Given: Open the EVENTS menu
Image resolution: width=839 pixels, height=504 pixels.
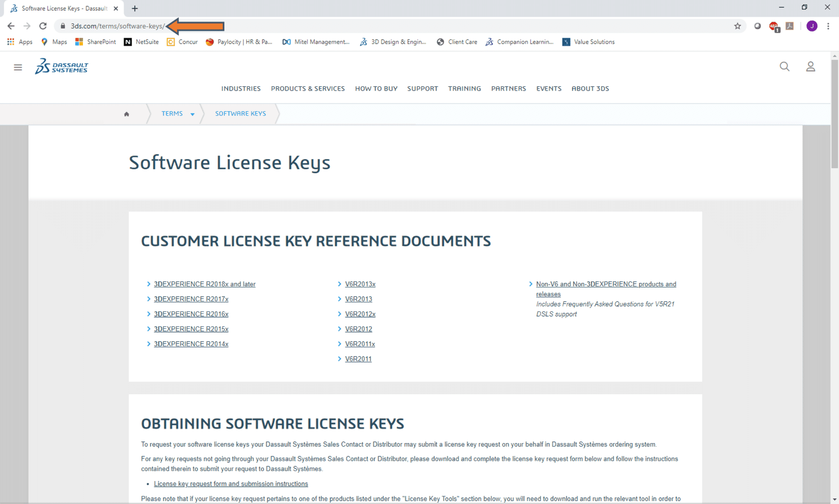Looking at the screenshot, I should pyautogui.click(x=549, y=88).
